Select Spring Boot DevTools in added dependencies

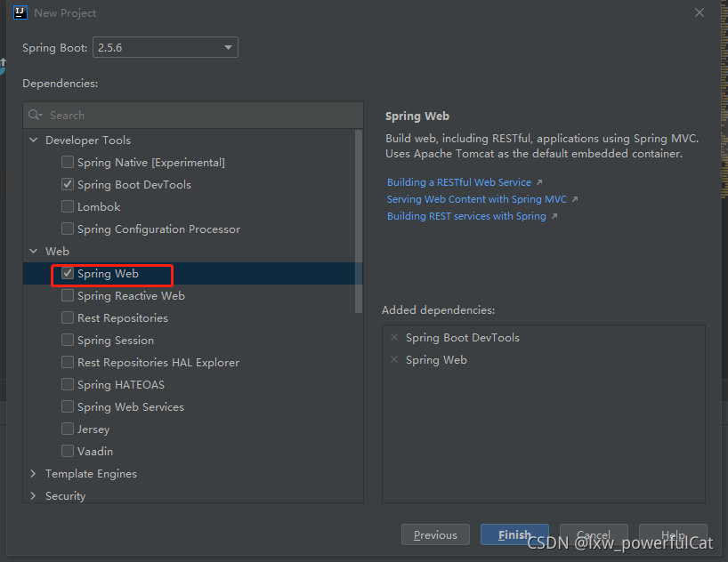(x=463, y=338)
